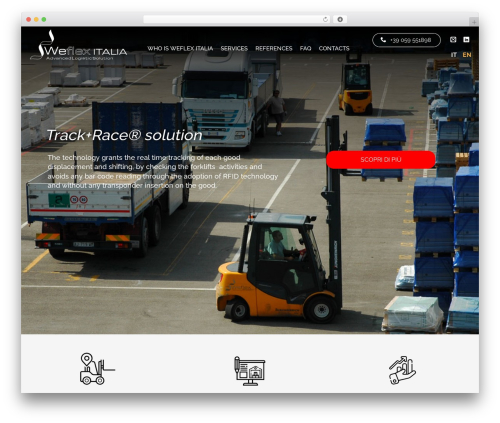Switch language to EN
Screen dimensions: 500x423
click(467, 55)
